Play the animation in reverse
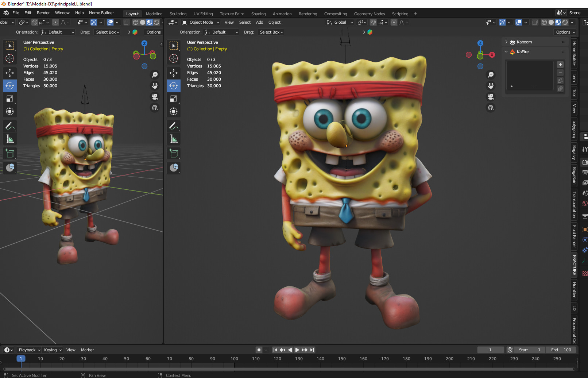Viewport: 588px width, 378px height. click(290, 350)
